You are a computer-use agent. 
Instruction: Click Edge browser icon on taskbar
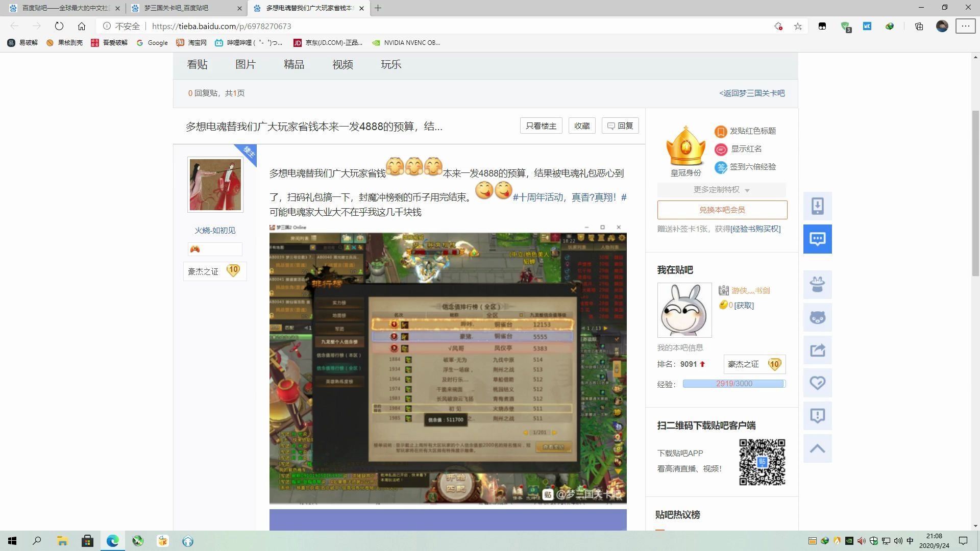click(112, 541)
